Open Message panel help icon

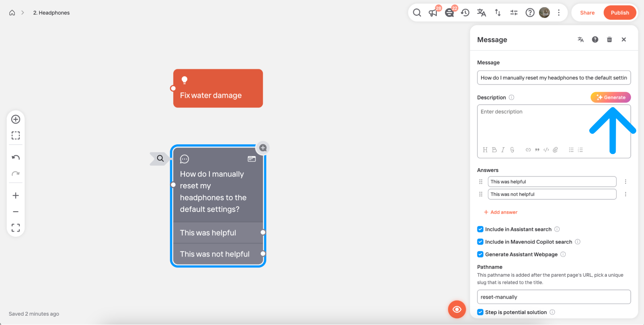[595, 39]
